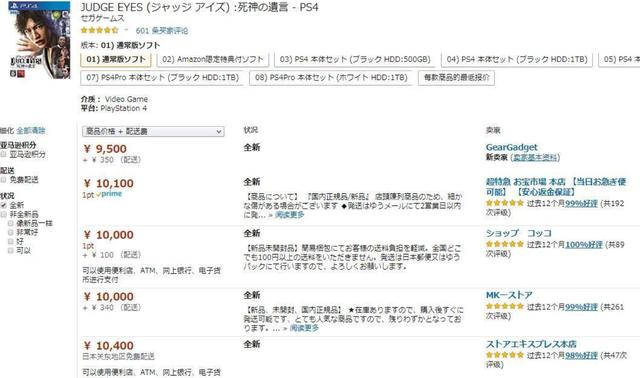Toggle the Amazon points checkbox
Viewport: 640px width, 378px height.
3,154
